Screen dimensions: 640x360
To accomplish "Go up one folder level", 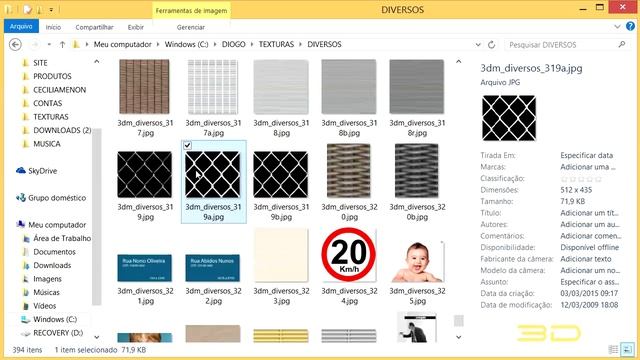I will [62, 44].
